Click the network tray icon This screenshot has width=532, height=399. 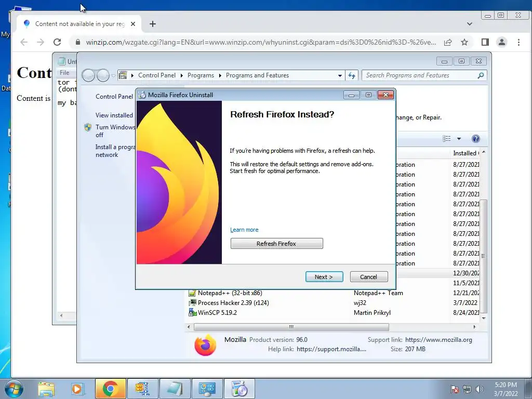[467, 389]
